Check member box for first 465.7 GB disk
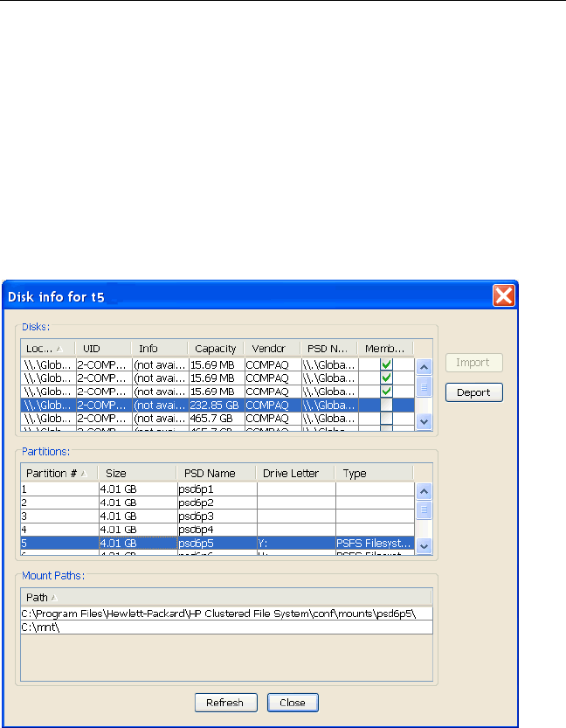This screenshot has width=566, height=728. 385,419
